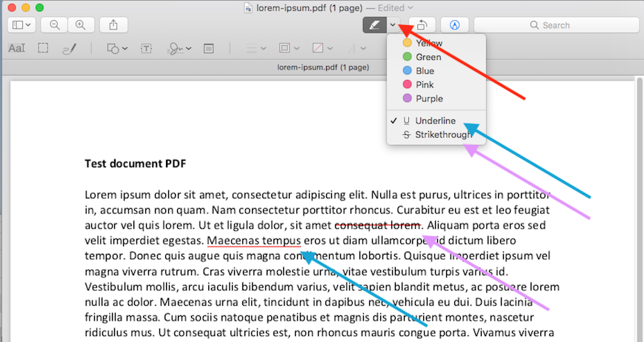Click the Rotate page icon
Image resolution: width=644 pixels, height=342 pixels.
(x=422, y=25)
